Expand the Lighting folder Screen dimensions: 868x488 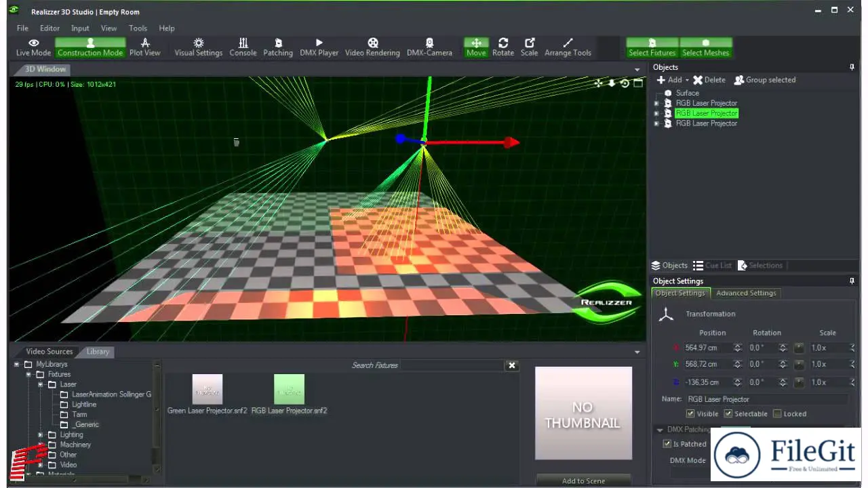40,434
